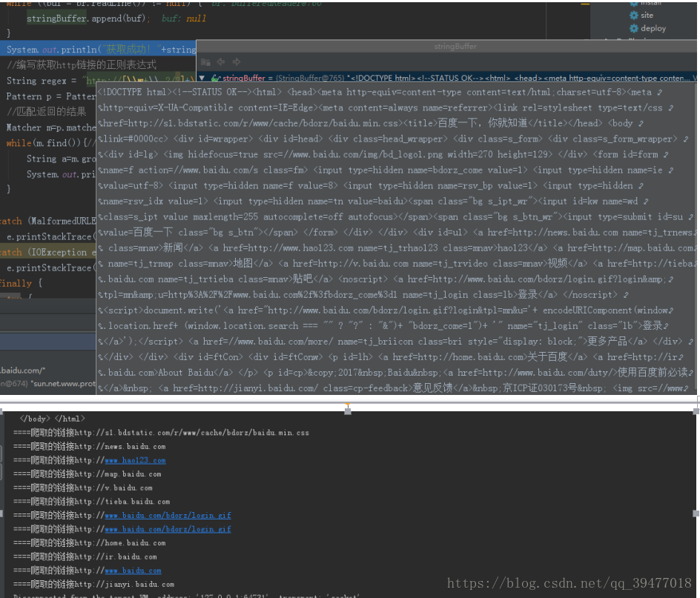The image size is (700, 598).
Task: Click the gear icon beside site
Action: 633,15
